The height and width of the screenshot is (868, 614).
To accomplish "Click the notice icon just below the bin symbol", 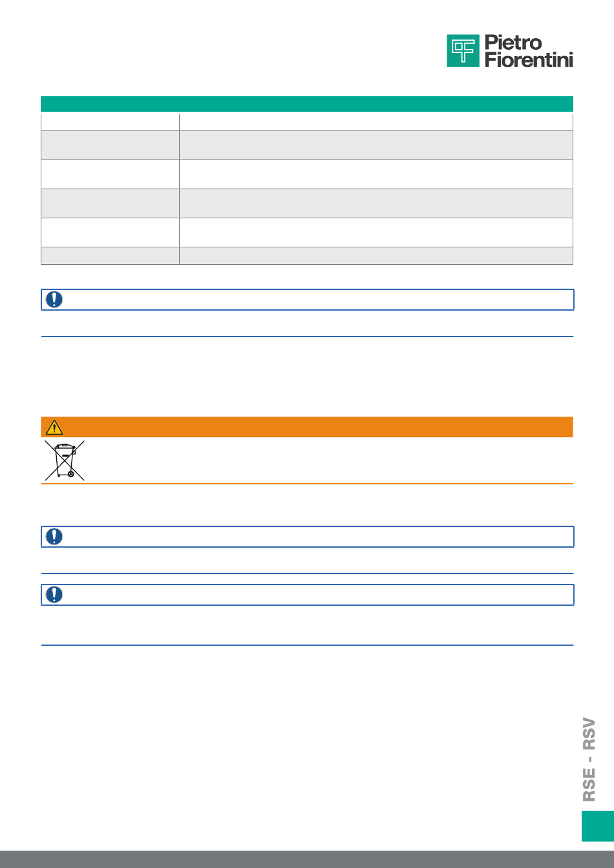I will click(54, 537).
